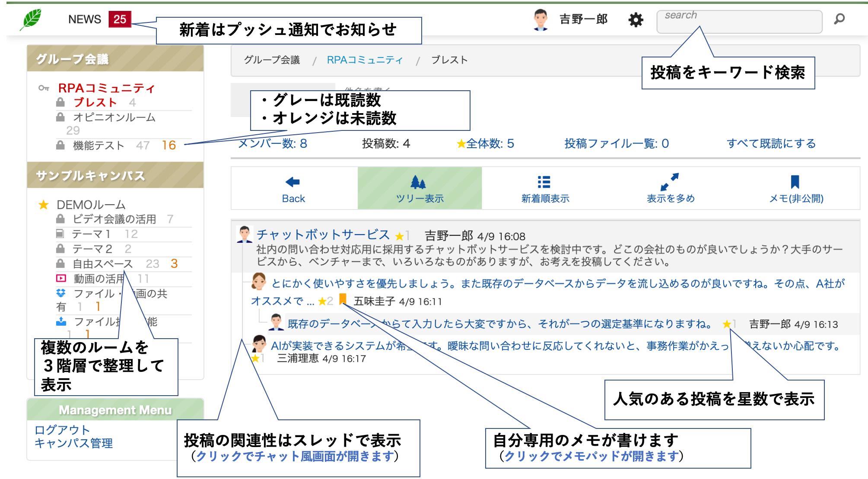This screenshot has width=868, height=479.
Task: Open メモ(非公開) bookmark icon
Action: [795, 188]
